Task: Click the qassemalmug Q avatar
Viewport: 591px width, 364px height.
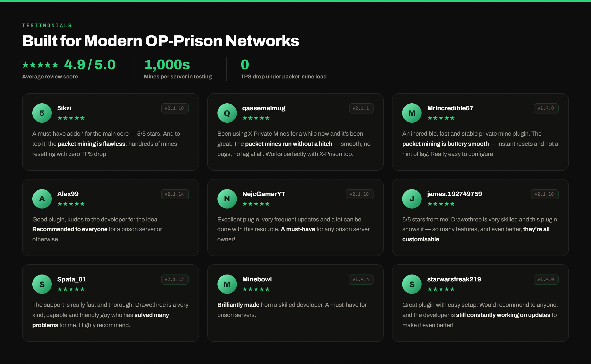Action: [227, 113]
